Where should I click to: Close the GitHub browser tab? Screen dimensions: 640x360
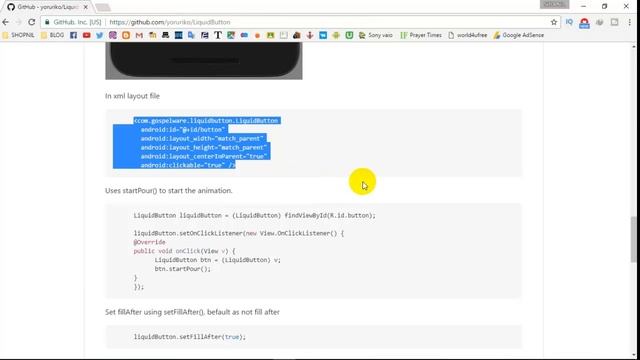point(86,7)
